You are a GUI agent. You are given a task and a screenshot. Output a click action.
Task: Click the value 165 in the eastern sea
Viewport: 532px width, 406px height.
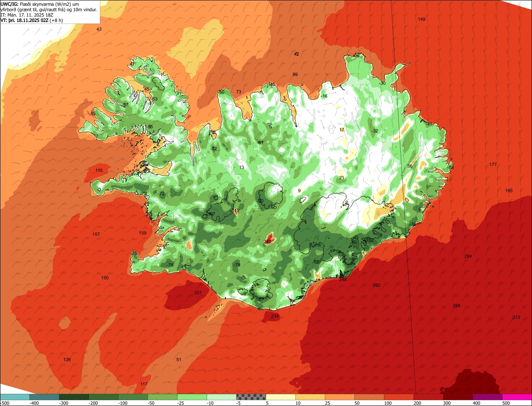[x=509, y=191]
